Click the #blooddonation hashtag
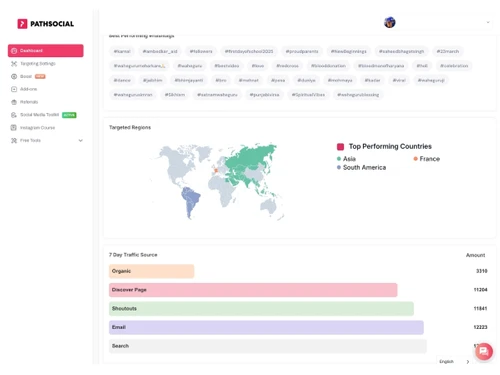This screenshot has width=500, height=375. click(328, 66)
